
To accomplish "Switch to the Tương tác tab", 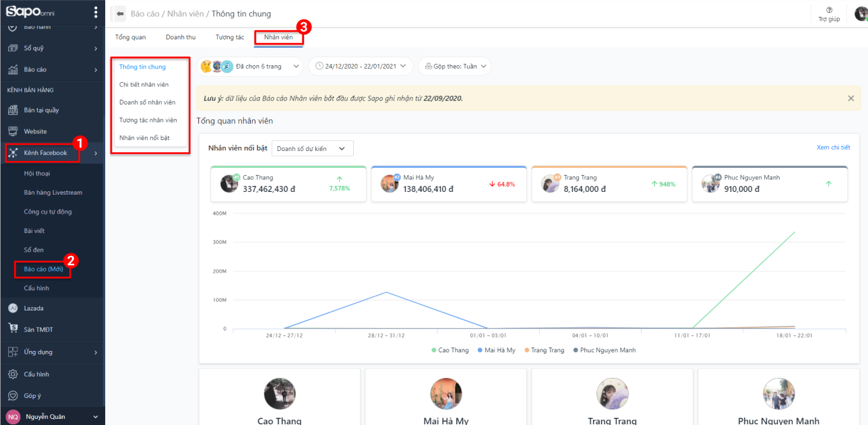I will click(x=230, y=37).
